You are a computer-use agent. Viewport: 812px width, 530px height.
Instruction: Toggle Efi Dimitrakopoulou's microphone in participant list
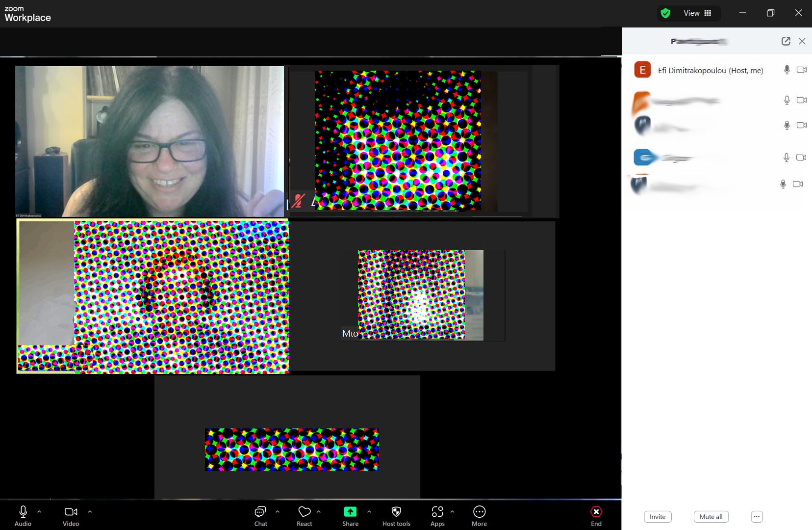[x=787, y=70]
